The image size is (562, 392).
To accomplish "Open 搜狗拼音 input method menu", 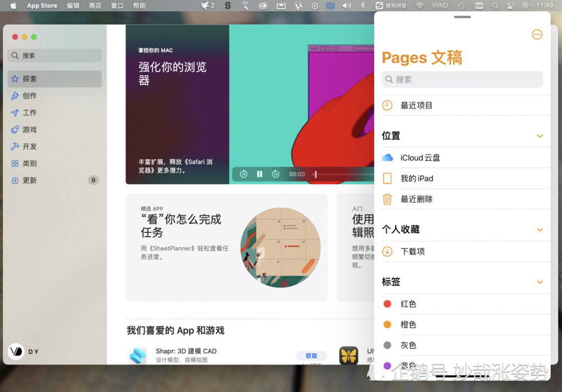I will [x=391, y=6].
